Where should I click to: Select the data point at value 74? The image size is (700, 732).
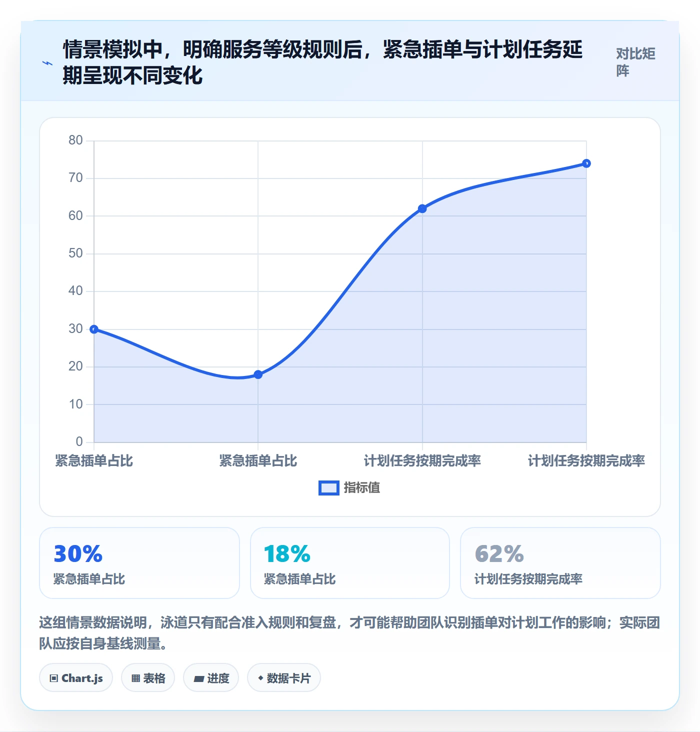(586, 163)
